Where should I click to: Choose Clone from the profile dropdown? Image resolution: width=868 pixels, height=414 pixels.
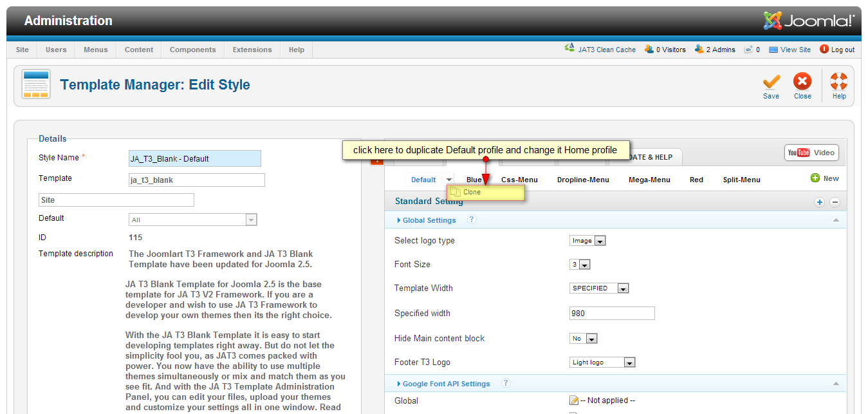click(x=486, y=192)
